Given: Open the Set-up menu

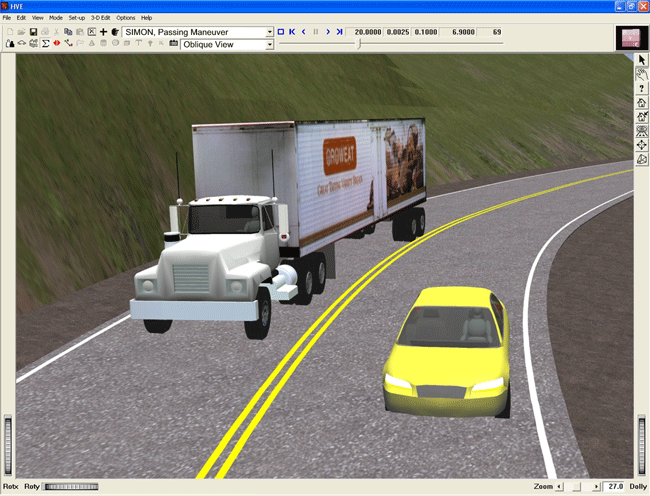Looking at the screenshot, I should pyautogui.click(x=77, y=18).
